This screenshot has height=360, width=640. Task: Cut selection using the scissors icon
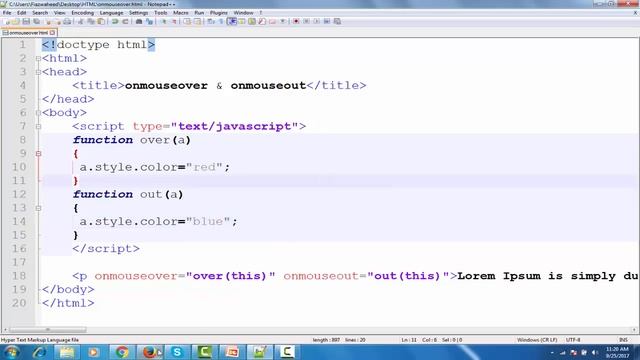80,21
